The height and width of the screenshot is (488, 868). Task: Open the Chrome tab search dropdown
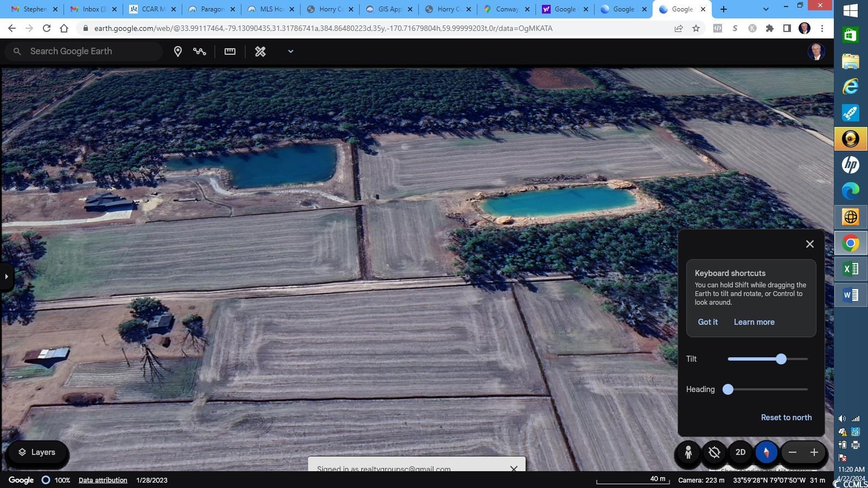point(765,9)
